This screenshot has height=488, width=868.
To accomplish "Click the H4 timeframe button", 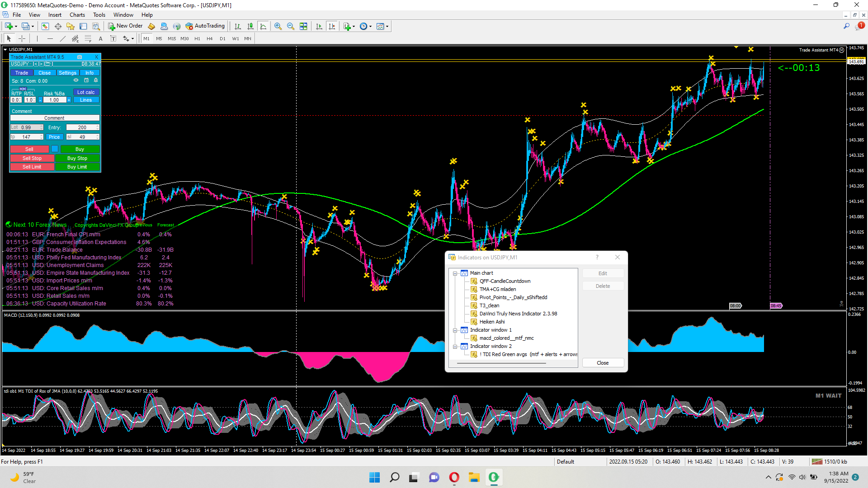I will 209,39.
